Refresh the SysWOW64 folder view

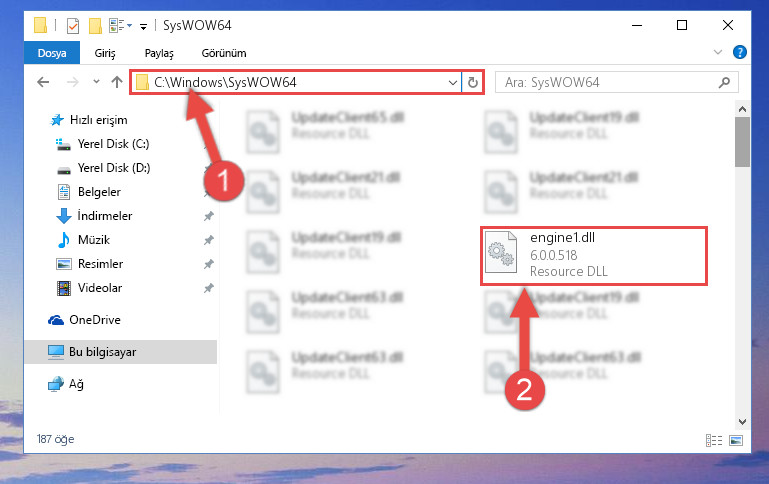point(473,82)
